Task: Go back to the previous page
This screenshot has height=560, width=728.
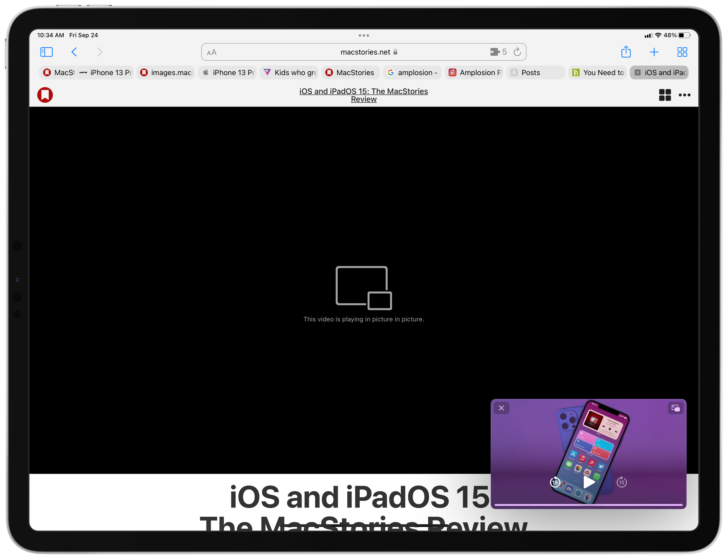Action: tap(74, 52)
